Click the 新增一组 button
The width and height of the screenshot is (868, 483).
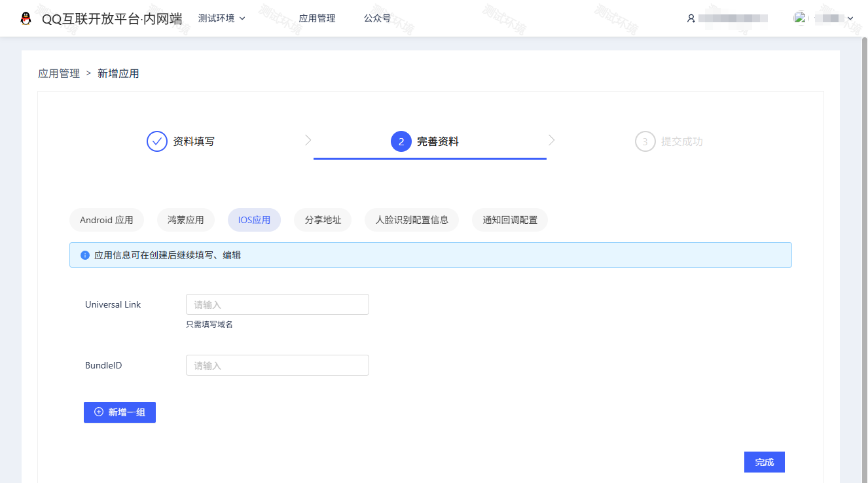pos(120,412)
